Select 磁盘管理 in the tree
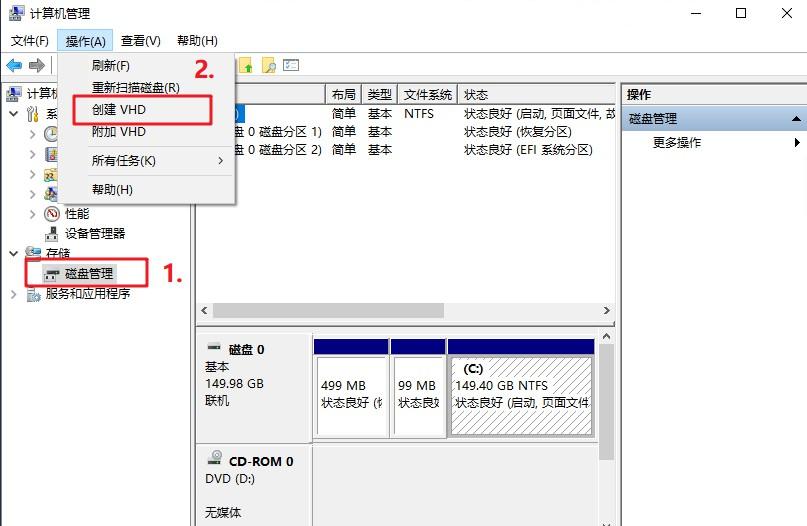Screen dimensions: 807x526 [x=89, y=274]
